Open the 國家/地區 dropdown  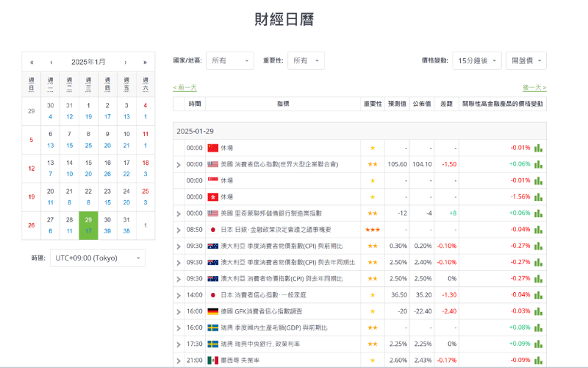click(x=229, y=60)
